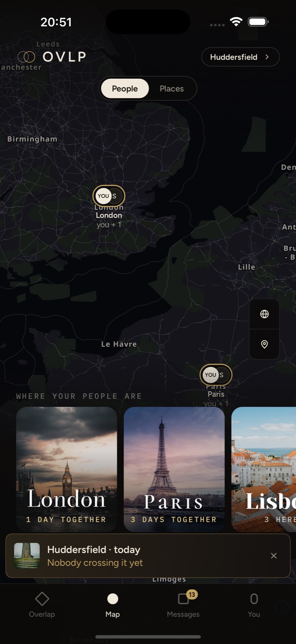Tap the Huddersfield banner thumbnail image
296x644 pixels.
27,556
